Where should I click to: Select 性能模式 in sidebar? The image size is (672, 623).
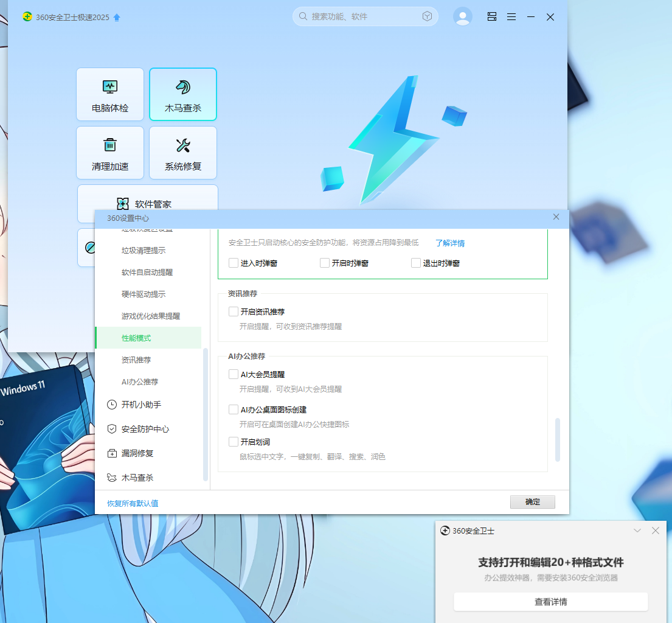(148, 338)
